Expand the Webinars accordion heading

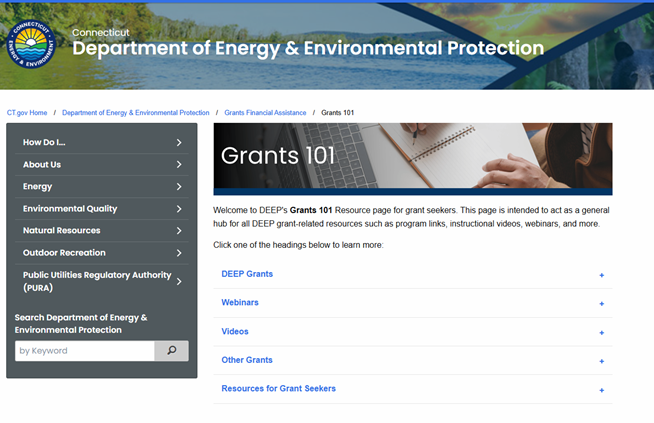point(240,302)
